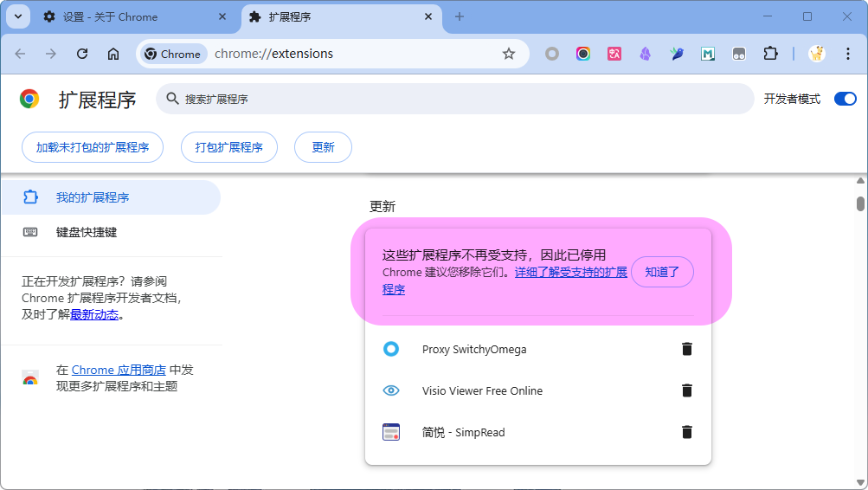Go forward with the browser forward arrow
The image size is (868, 490).
[51, 54]
